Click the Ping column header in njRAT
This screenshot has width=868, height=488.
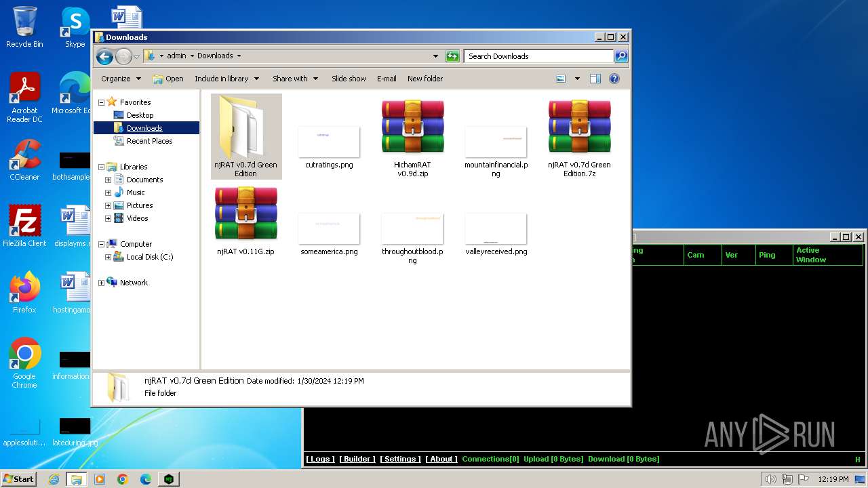[774, 255]
